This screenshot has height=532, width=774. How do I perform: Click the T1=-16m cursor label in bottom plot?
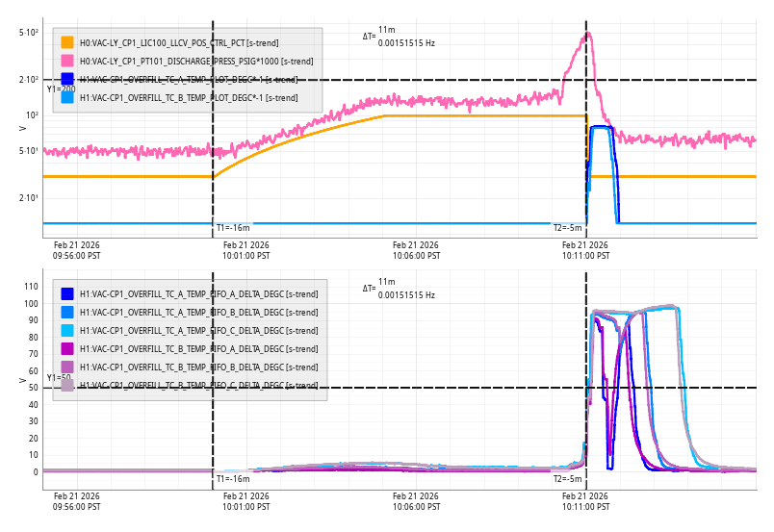[x=233, y=478]
